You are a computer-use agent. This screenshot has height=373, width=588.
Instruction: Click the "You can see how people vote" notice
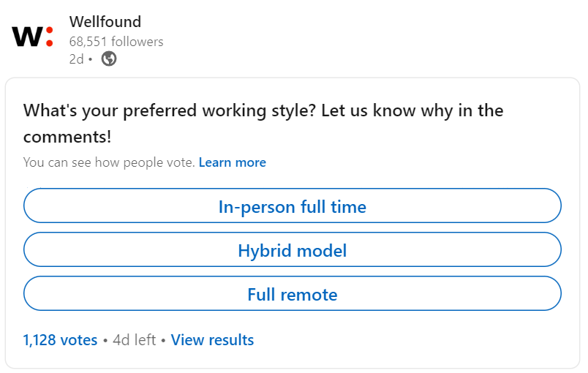tap(109, 162)
